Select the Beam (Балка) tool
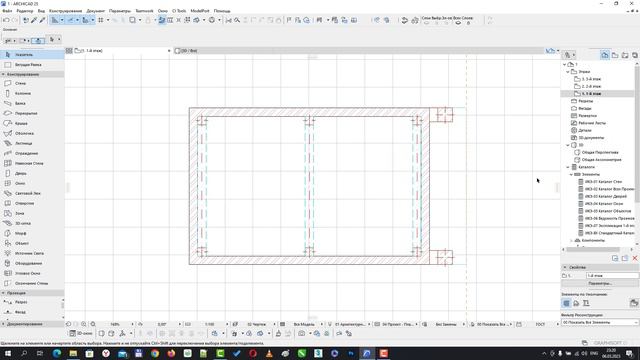 (x=20, y=103)
